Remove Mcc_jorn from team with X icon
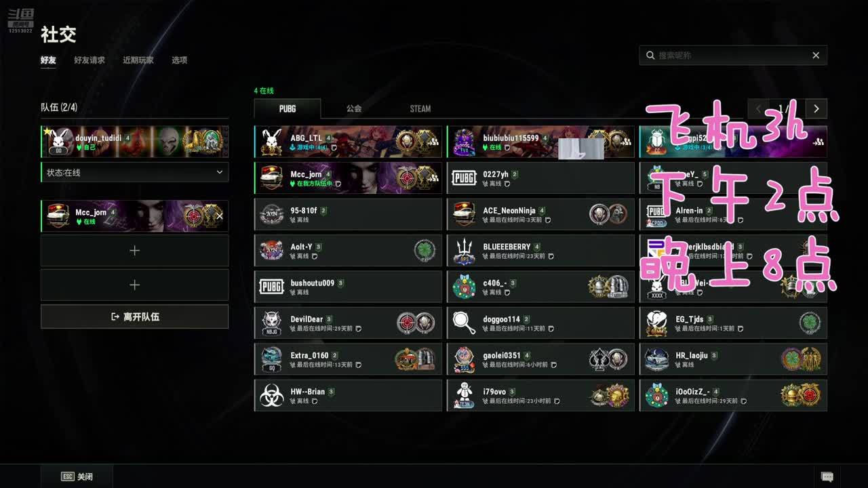 (219, 216)
